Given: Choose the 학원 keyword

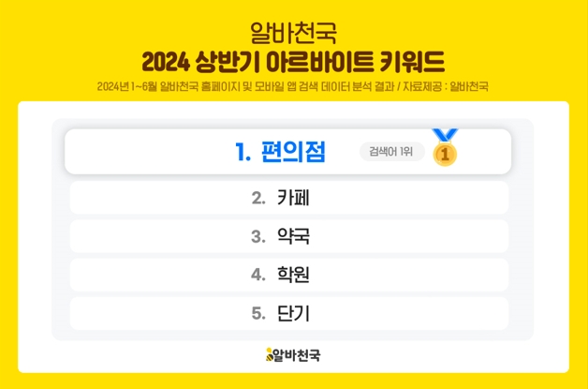Looking at the screenshot, I should click(x=293, y=275).
